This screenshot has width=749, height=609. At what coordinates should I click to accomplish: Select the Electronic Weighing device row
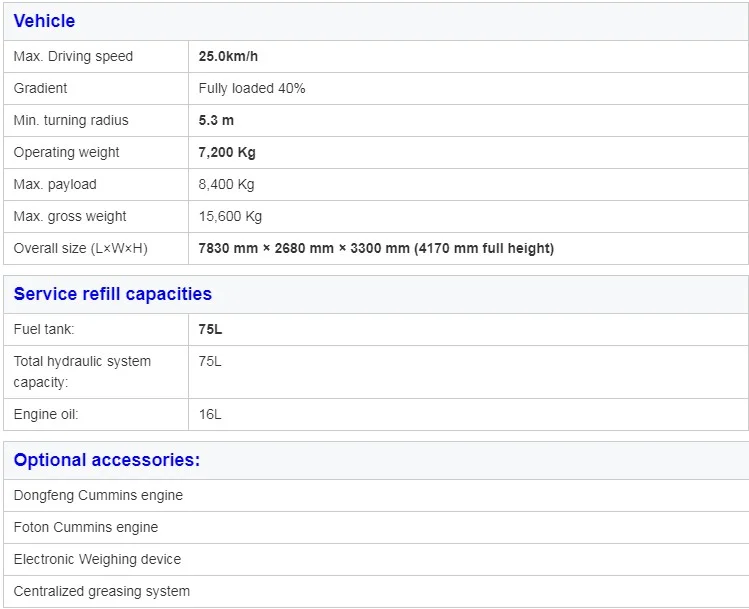pyautogui.click(x=97, y=559)
